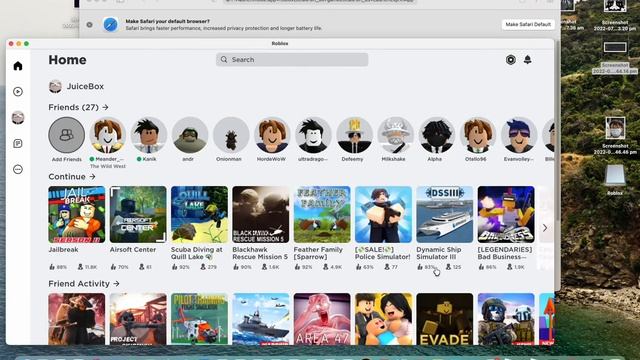Open the Robux icon in top bar
Viewport: 640px width, 360px height.
click(x=511, y=60)
